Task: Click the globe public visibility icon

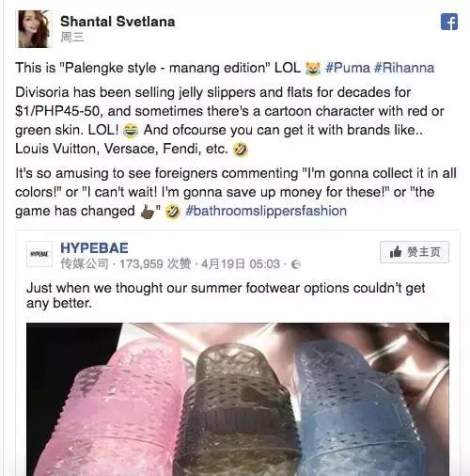Action: (296, 264)
